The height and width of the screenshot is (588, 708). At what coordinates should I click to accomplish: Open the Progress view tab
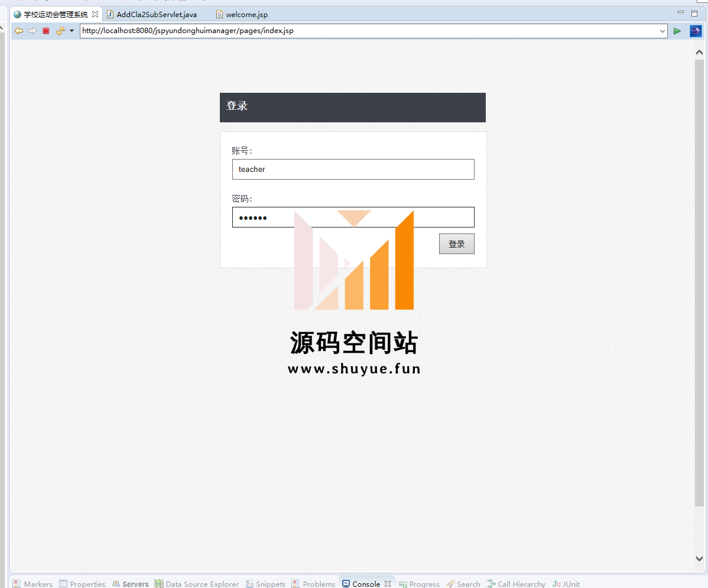point(419,584)
